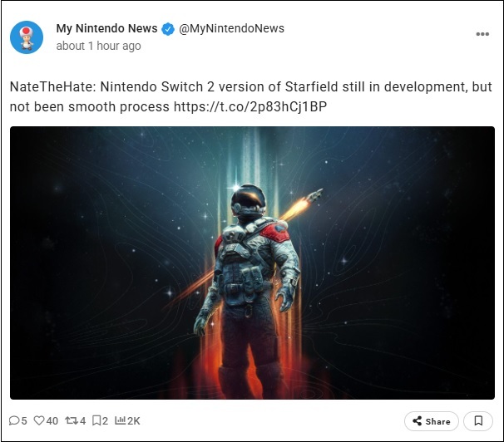Viewport: 504px width, 442px height.
Task: Visit the @MyNintendoNews handle link
Action: 231,28
